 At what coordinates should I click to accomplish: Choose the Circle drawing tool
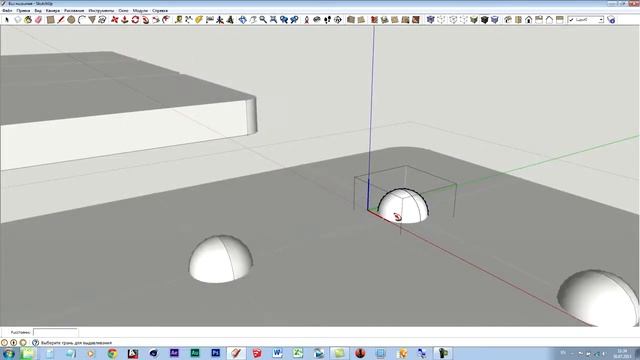pos(71,20)
